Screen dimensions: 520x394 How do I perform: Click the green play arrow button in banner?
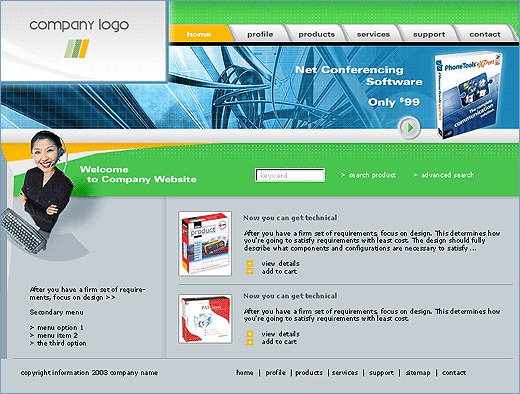[409, 128]
